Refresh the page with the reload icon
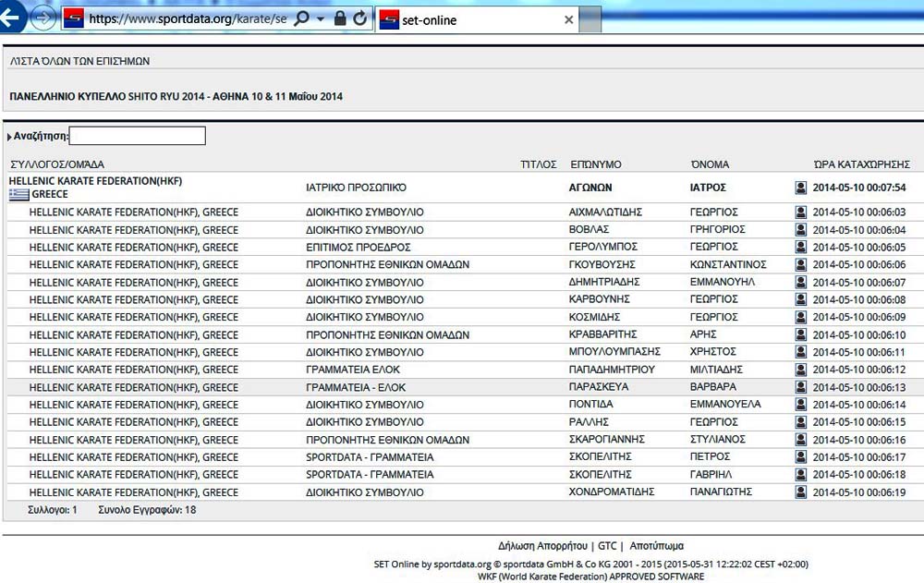 coord(360,18)
